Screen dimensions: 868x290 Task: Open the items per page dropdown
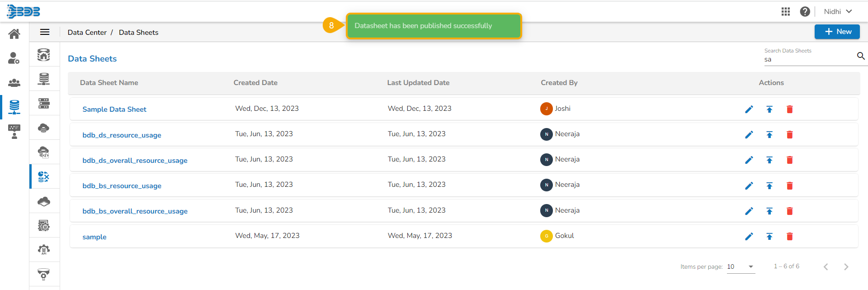741,267
